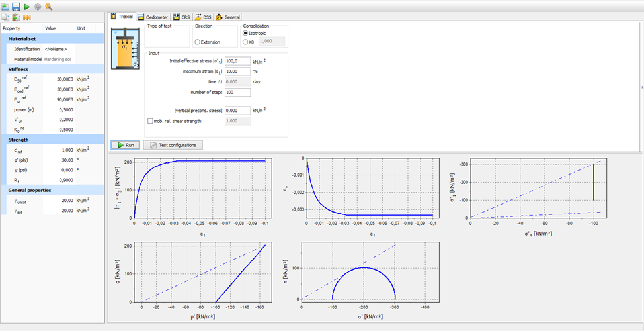This screenshot has height=331, width=644.
Task: Click the initial effective stress input field
Action: [237, 61]
